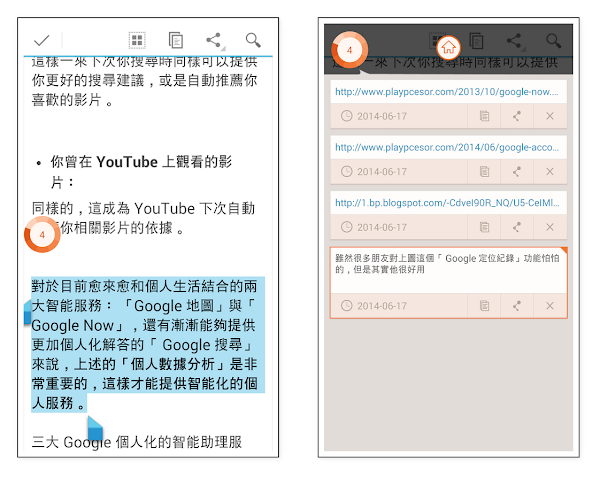The image size is (600, 478).
Task: Copy the Google 定位紀錄 text clip
Action: tap(484, 306)
